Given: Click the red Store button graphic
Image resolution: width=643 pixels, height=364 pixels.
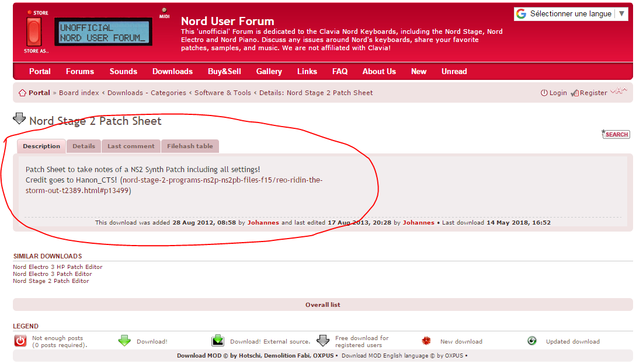Looking at the screenshot, I should click(x=34, y=32).
